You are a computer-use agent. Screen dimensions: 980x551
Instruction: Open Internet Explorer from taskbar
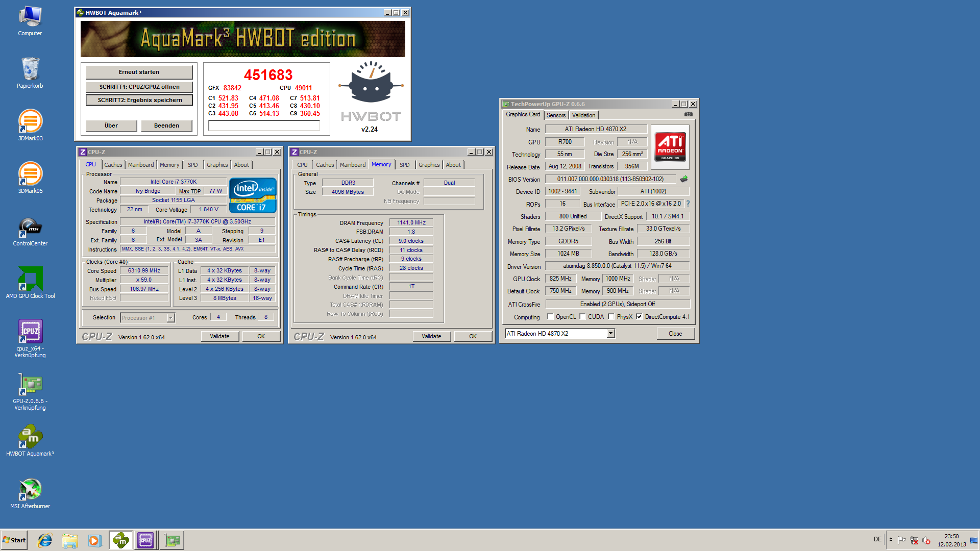(x=45, y=540)
